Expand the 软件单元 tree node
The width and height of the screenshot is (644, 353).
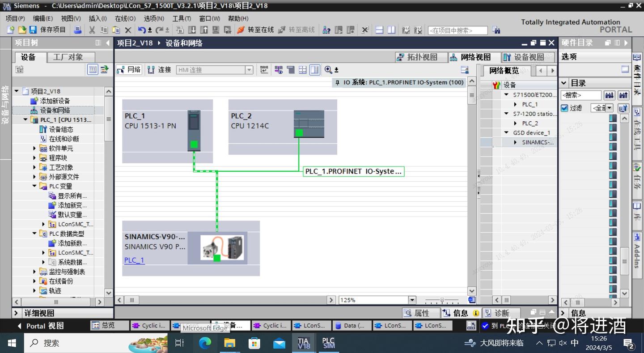coord(34,148)
